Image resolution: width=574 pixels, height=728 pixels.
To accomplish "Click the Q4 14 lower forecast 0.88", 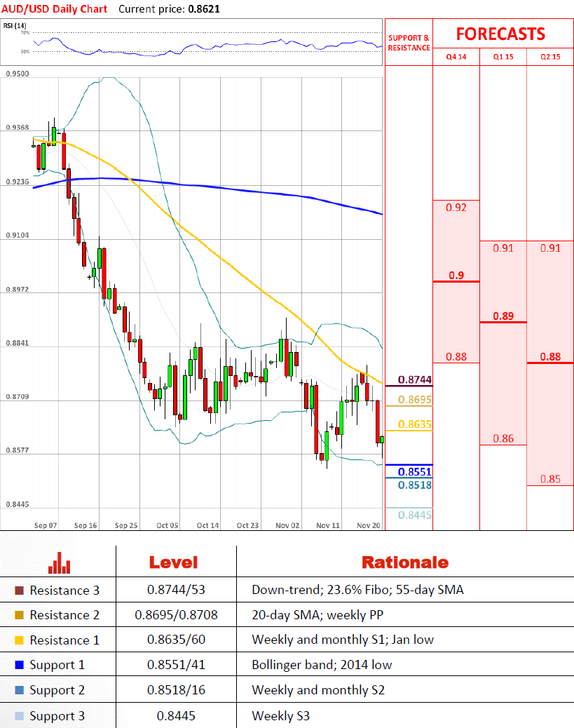I will pyautogui.click(x=456, y=356).
